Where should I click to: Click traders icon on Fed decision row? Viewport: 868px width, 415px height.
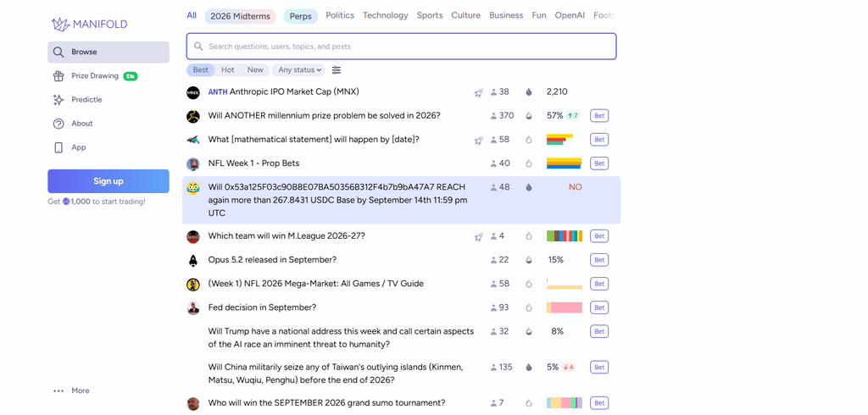point(494,307)
